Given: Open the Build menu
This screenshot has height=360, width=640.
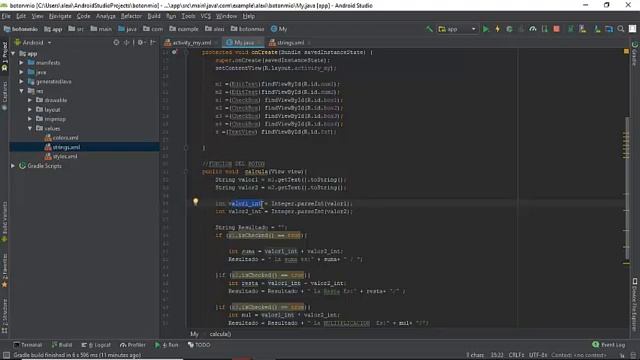Looking at the screenshot, I should 154,16.
